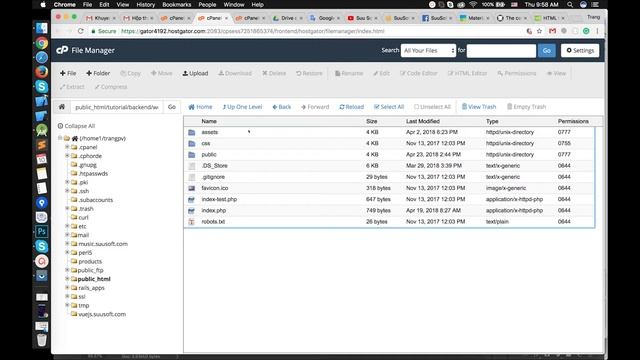Click the Upload toolbar button
The height and width of the screenshot is (360, 640).
coord(195,73)
